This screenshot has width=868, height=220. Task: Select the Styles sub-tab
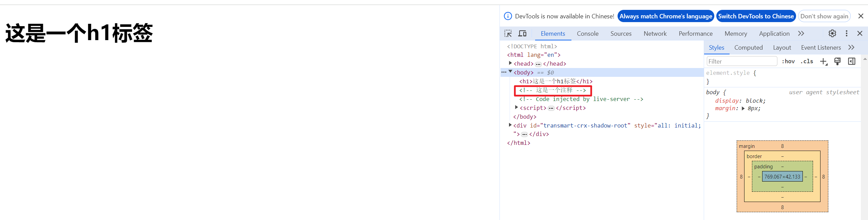click(x=716, y=48)
